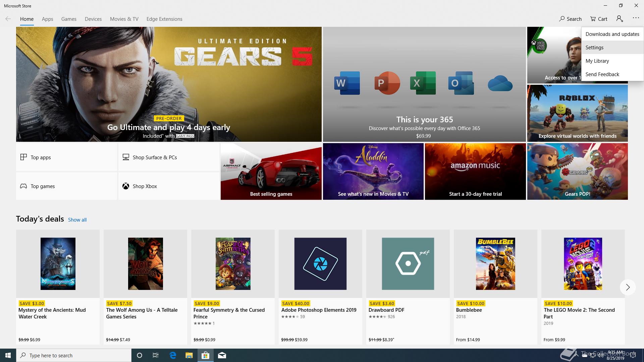Open Windows Start menu
This screenshot has height=362, width=644.
click(x=8, y=355)
